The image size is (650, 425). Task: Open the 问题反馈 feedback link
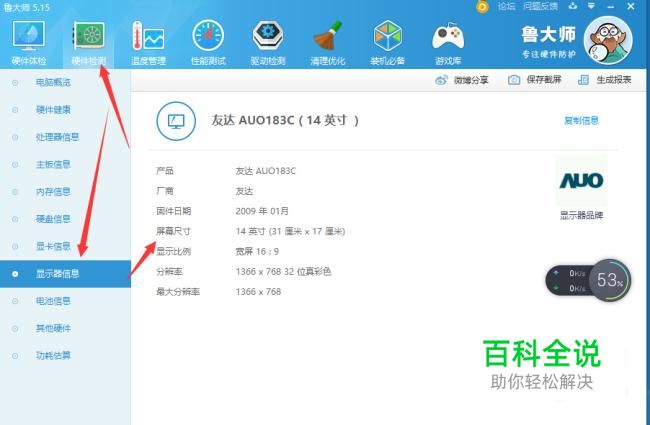pos(540,6)
